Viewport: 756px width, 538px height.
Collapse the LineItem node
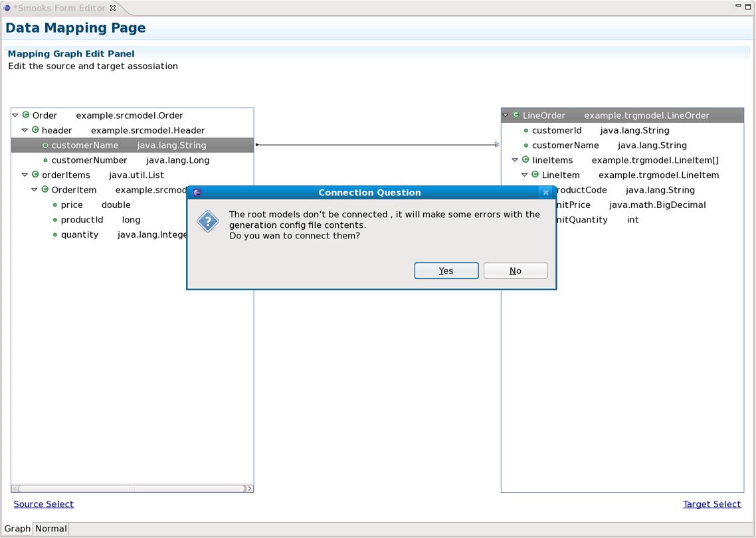[x=525, y=175]
